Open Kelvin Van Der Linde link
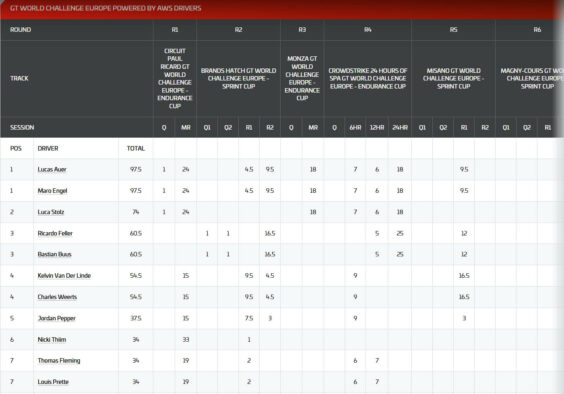The height and width of the screenshot is (394, 564). (64, 276)
